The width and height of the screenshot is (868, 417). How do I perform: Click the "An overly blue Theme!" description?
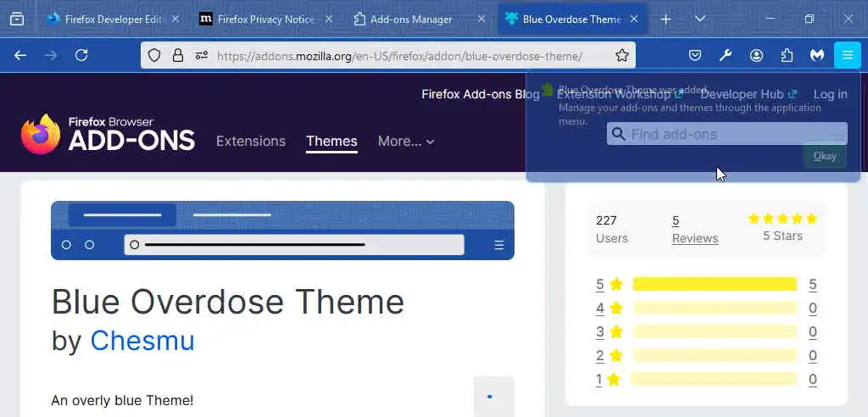click(x=122, y=400)
